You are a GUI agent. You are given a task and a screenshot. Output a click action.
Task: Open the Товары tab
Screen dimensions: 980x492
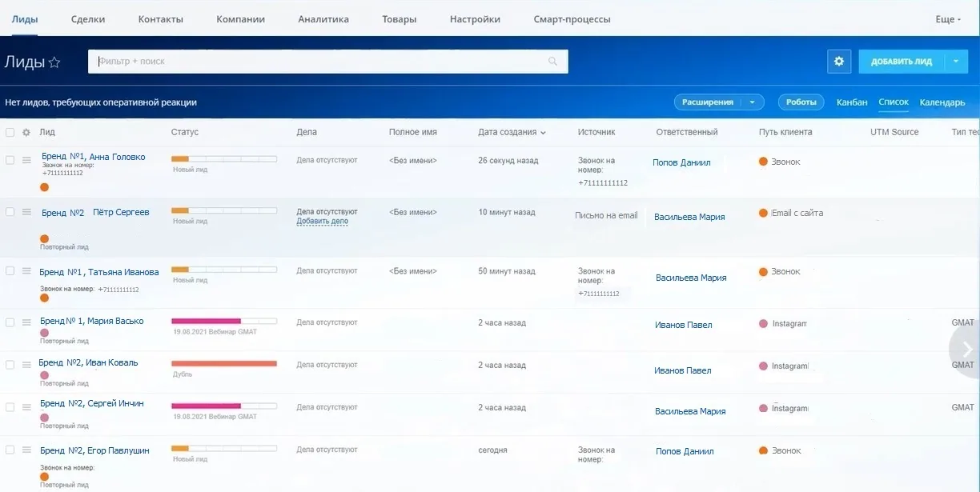click(400, 19)
